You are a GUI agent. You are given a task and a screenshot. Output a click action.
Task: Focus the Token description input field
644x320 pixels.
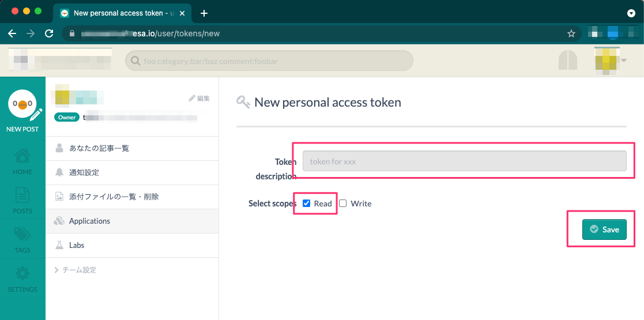click(x=464, y=161)
